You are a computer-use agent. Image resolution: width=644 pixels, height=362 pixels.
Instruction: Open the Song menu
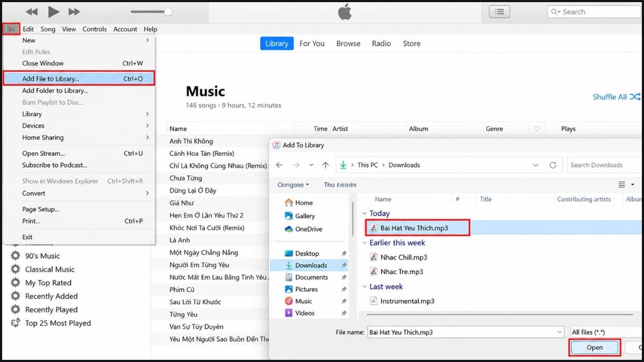(48, 29)
